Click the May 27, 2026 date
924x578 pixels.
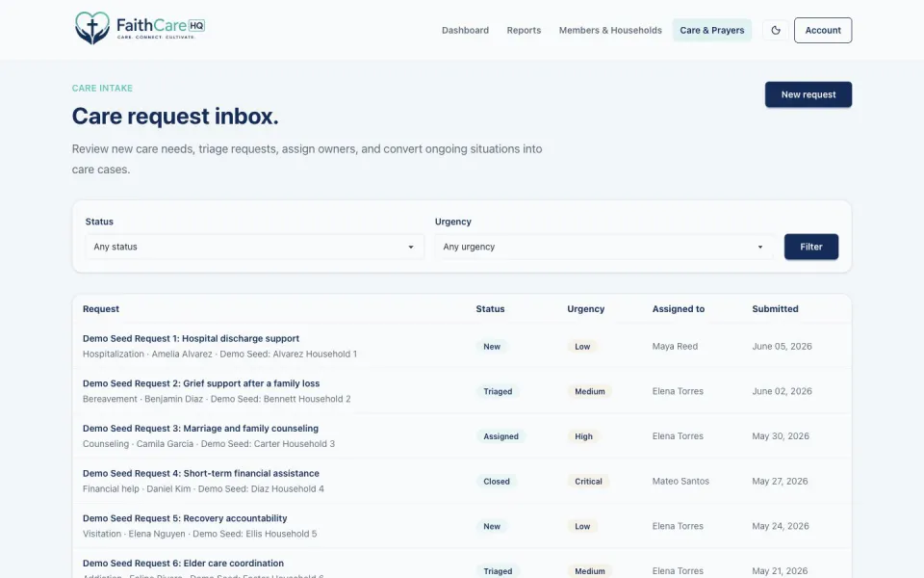point(780,482)
